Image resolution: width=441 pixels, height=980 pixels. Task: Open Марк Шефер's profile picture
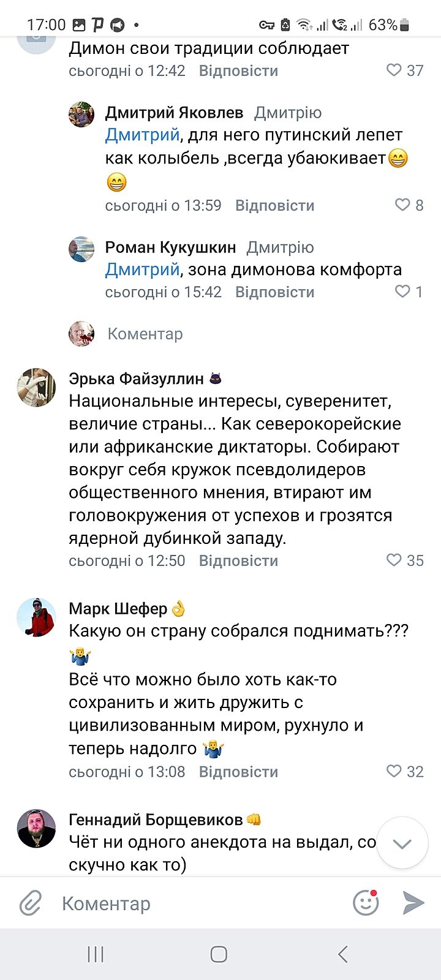tap(36, 617)
